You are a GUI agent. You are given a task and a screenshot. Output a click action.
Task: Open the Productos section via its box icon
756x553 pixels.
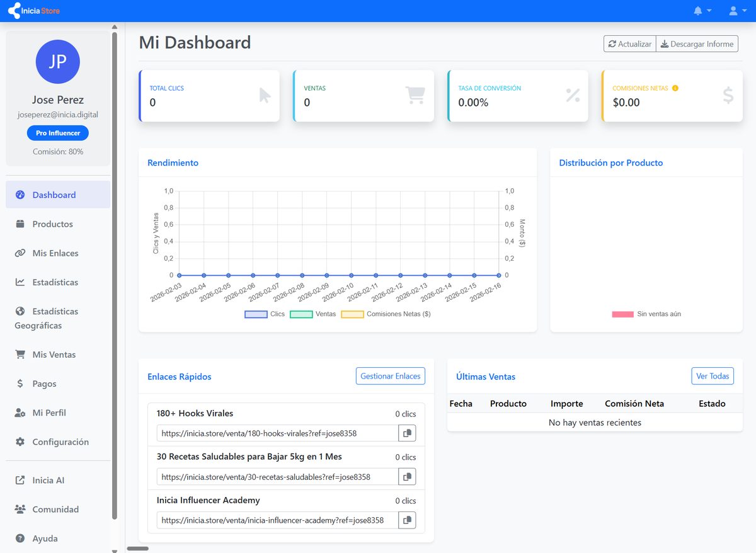coord(21,224)
